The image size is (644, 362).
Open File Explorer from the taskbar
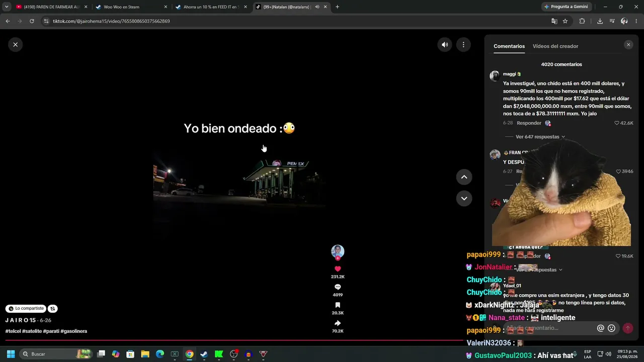pyautogui.click(x=145, y=354)
